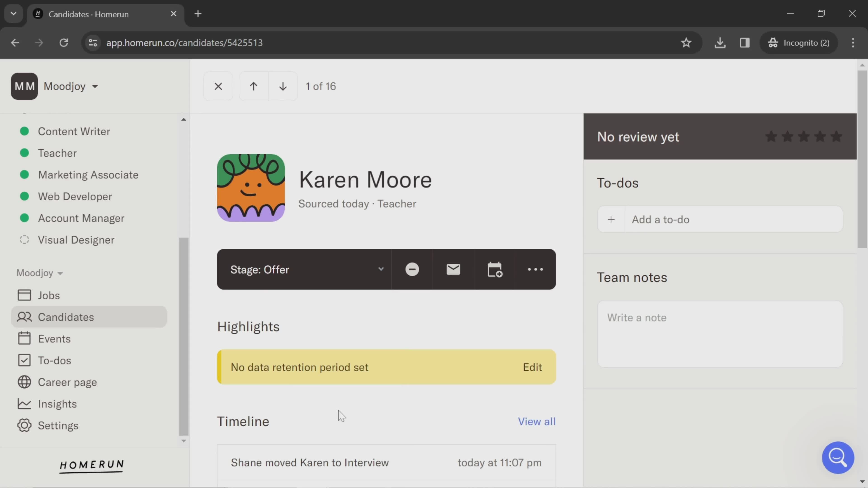Bookmark this page with star icon

(686, 43)
